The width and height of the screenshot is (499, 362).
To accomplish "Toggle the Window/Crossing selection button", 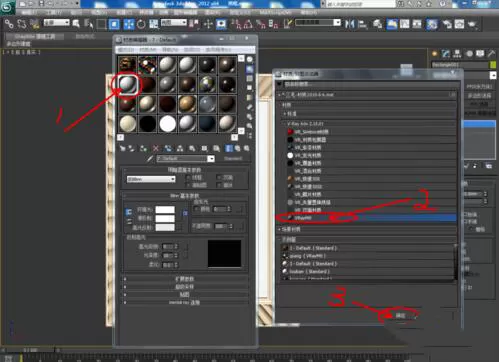I will coord(114,24).
